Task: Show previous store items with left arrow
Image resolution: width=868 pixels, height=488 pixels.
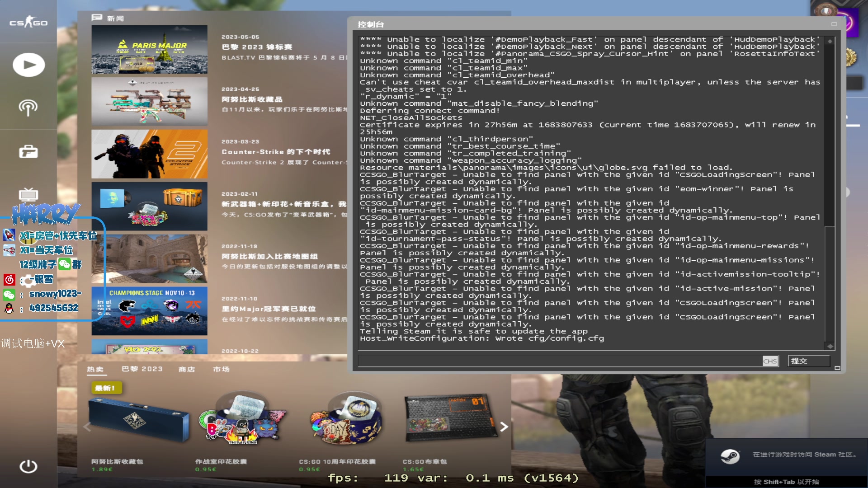Action: pyautogui.click(x=87, y=427)
